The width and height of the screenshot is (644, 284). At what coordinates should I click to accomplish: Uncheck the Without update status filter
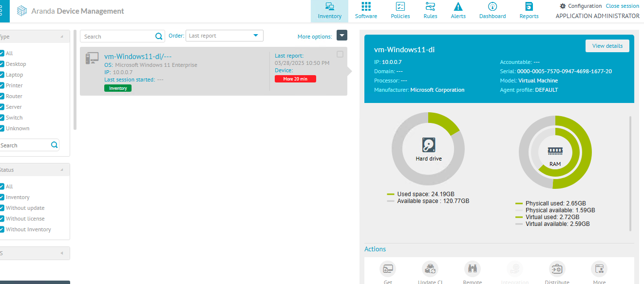[2, 208]
